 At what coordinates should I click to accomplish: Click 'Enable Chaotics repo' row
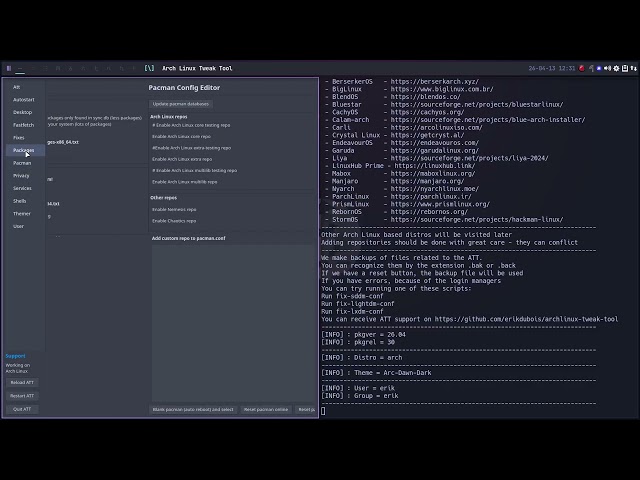(174, 221)
